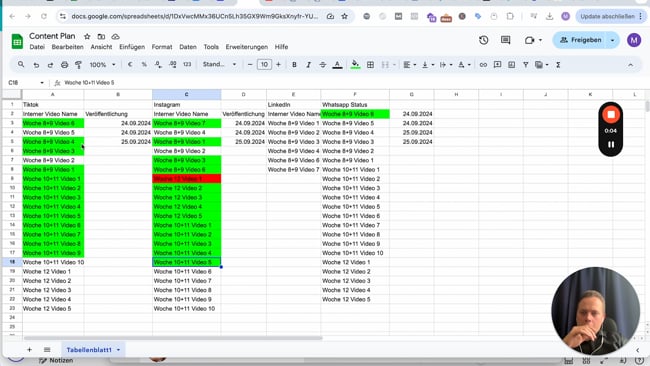The image size is (650, 366).
Task: Create a filter
Action: pyautogui.click(x=525, y=65)
